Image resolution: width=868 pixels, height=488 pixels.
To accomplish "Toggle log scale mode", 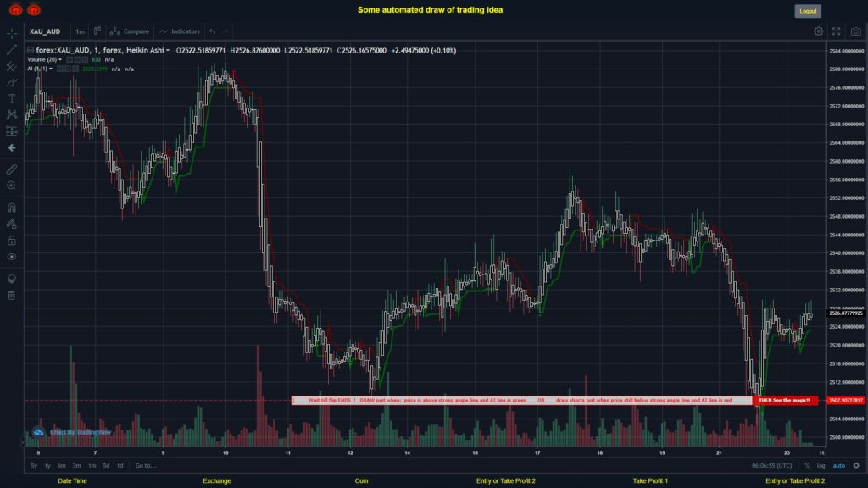I will pos(821,466).
